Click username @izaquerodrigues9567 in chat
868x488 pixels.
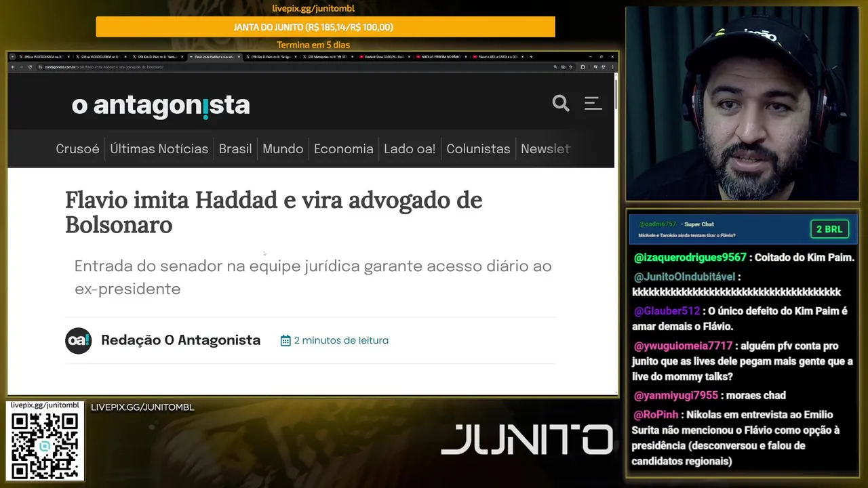(690, 258)
